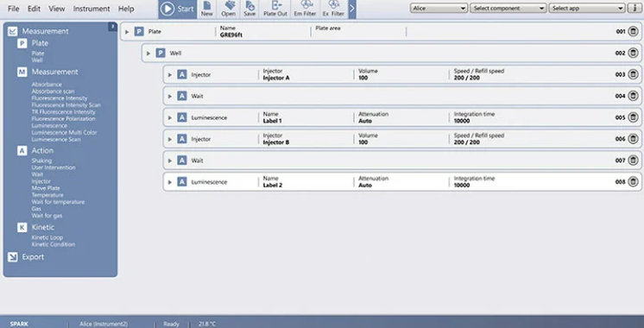Open the File menu
Viewport: 644px width, 328px height.
(13, 9)
